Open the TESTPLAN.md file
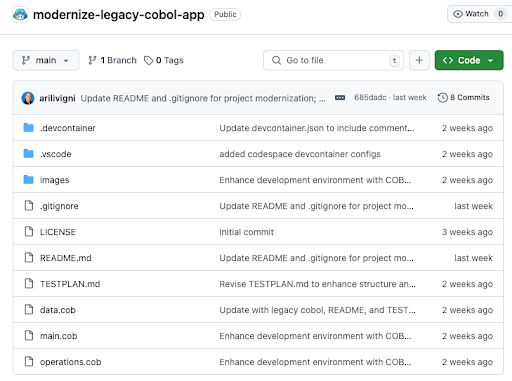The image size is (512, 381). [70, 284]
